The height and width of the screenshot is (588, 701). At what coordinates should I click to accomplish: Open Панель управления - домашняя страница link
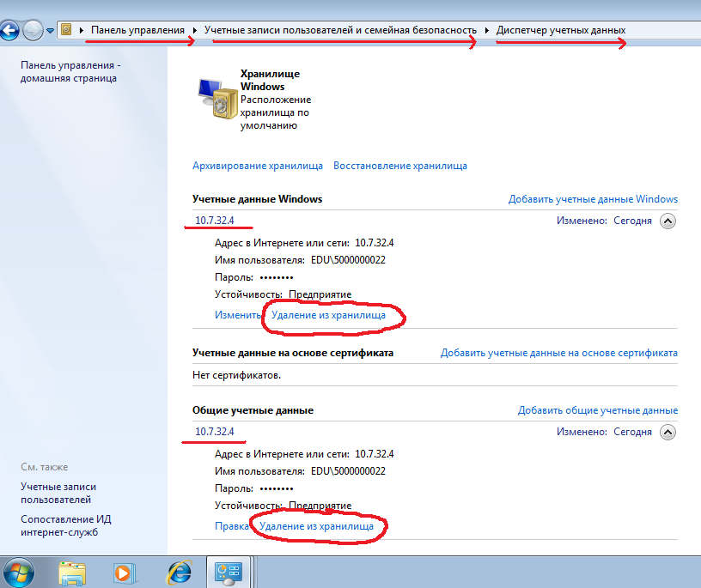[x=70, y=71]
